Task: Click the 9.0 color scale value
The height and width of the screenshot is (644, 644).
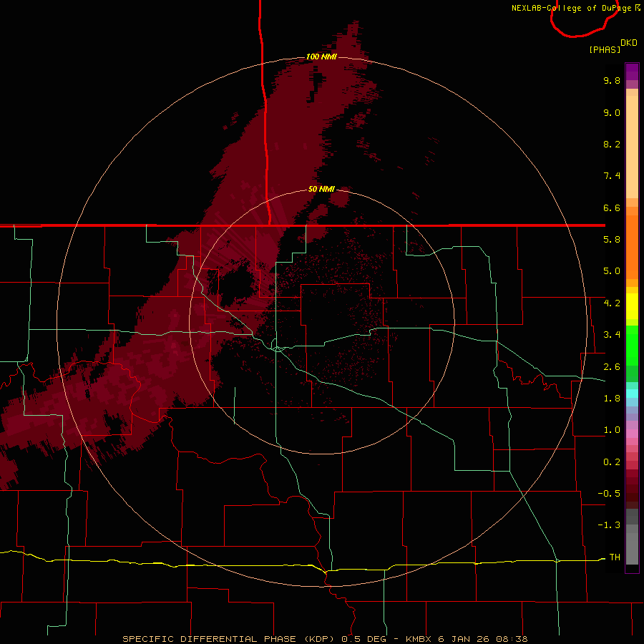Action: click(612, 112)
